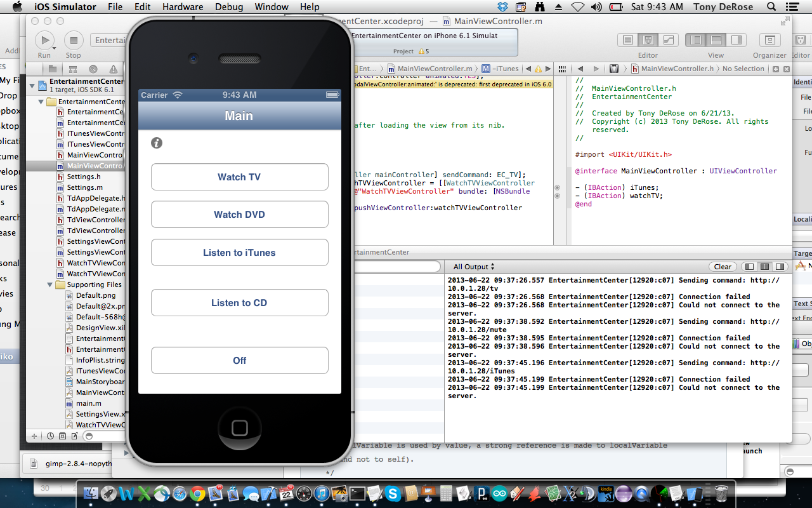The width and height of the screenshot is (812, 508).
Task: Toggle the Debug area view button
Action: click(716, 40)
